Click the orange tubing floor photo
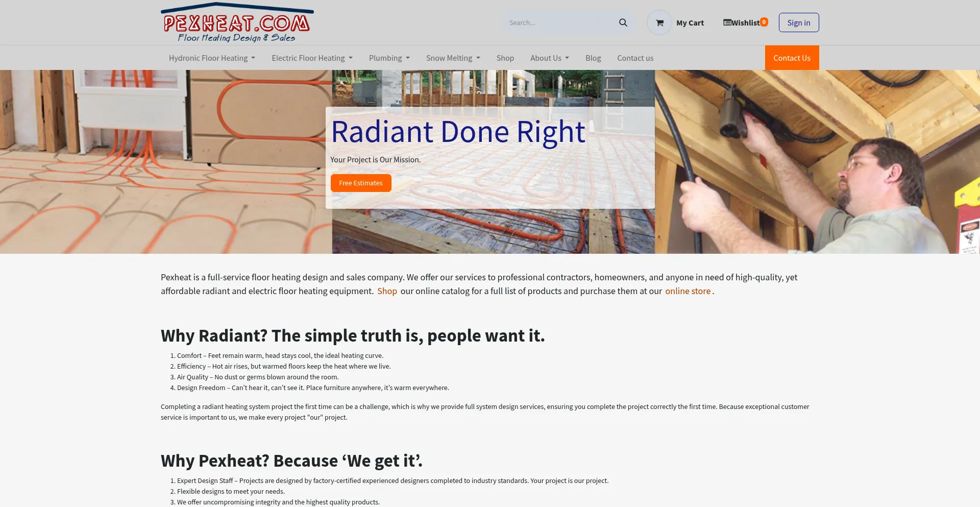The height and width of the screenshot is (507, 980). pos(166,162)
